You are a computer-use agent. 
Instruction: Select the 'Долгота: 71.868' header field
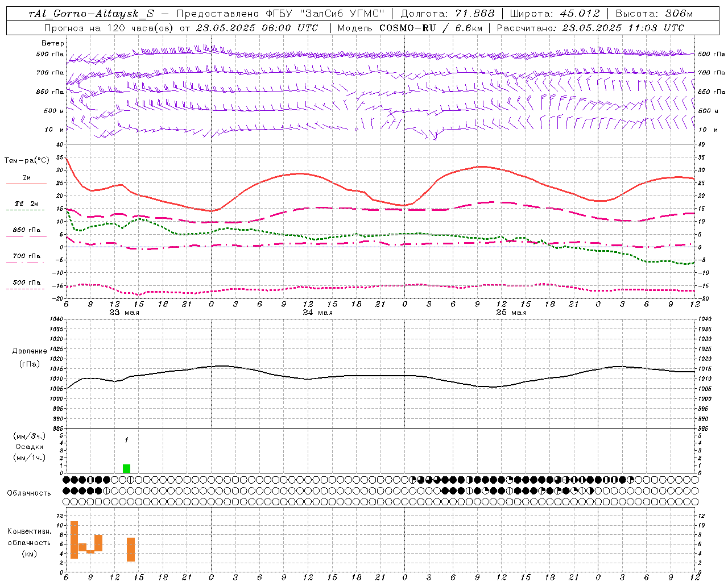click(448, 14)
